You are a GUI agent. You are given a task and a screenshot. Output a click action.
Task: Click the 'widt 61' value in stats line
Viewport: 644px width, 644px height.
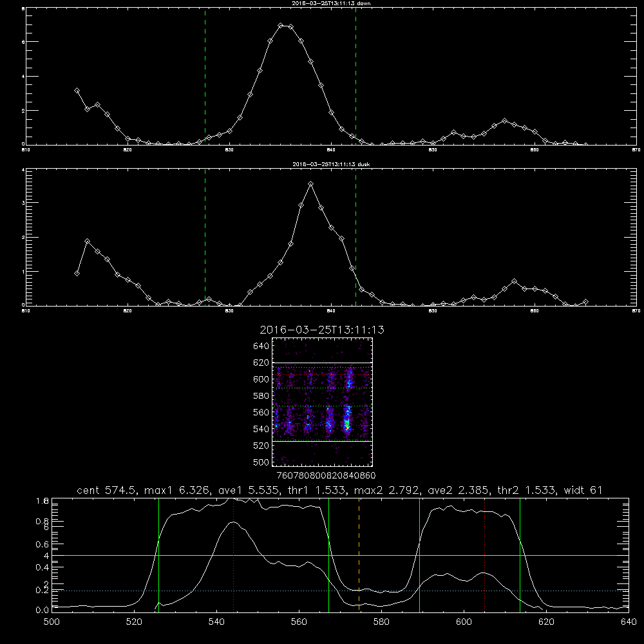point(583,490)
